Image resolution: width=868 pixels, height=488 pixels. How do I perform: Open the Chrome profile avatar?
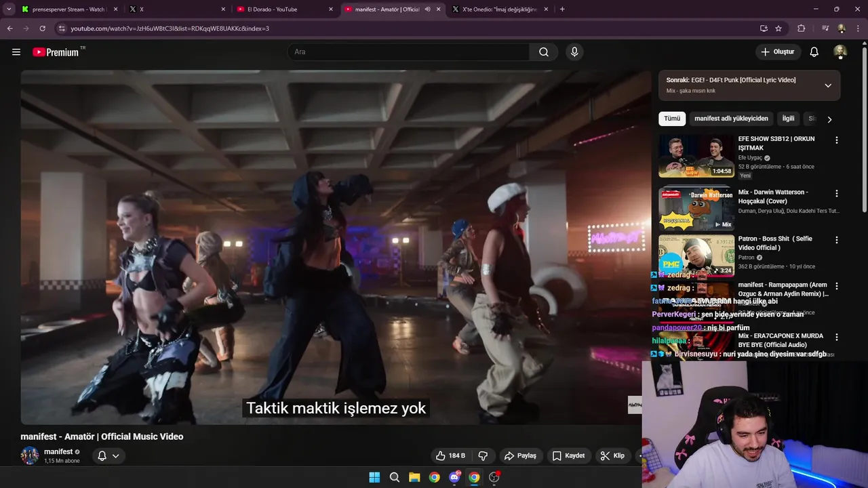click(x=842, y=28)
